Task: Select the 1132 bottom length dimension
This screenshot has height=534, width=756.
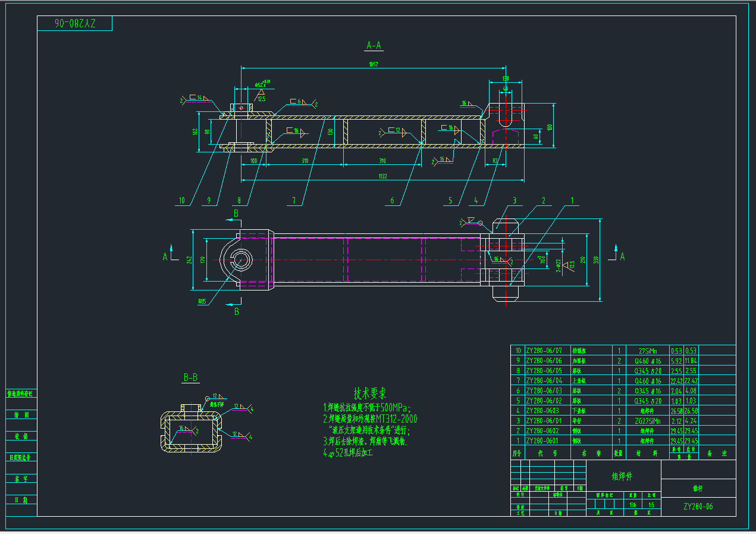Action: click(x=382, y=176)
